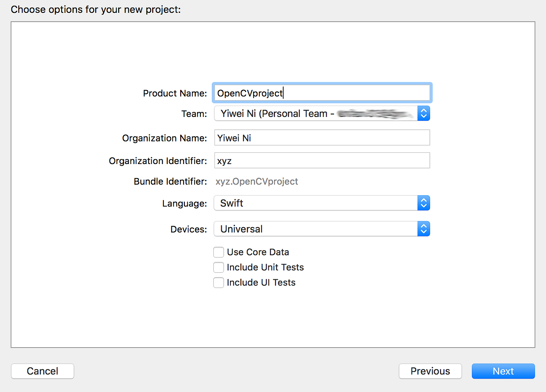Go back with the Previous button
Image resolution: width=546 pixels, height=392 pixels.
click(430, 371)
